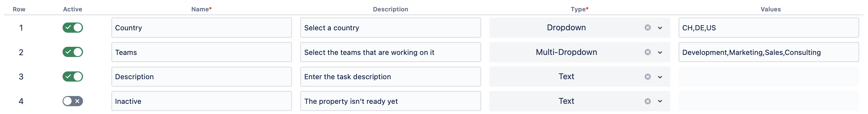Focus the 'Select a country' description field
Viewport: 868px width, 114px height.
coord(390,28)
